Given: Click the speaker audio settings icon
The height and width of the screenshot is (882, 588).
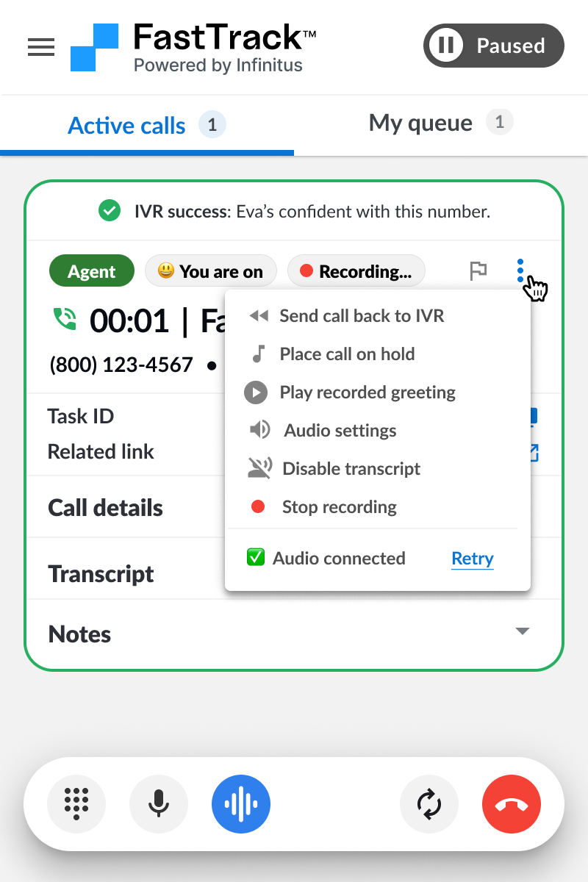Looking at the screenshot, I should click(259, 430).
